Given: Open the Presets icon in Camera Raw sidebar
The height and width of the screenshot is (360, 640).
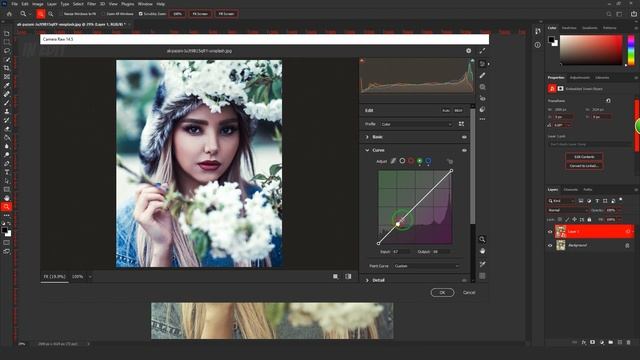Looking at the screenshot, I should coord(482,109).
